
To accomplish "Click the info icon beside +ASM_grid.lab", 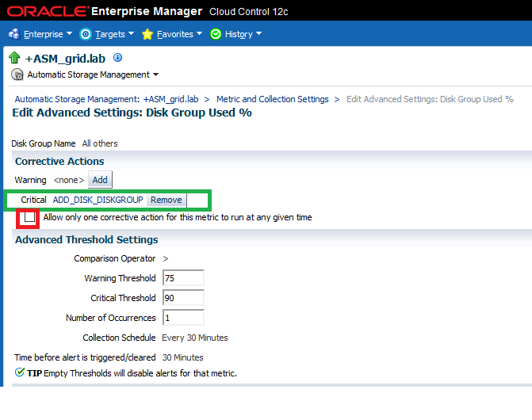I will tap(118, 58).
